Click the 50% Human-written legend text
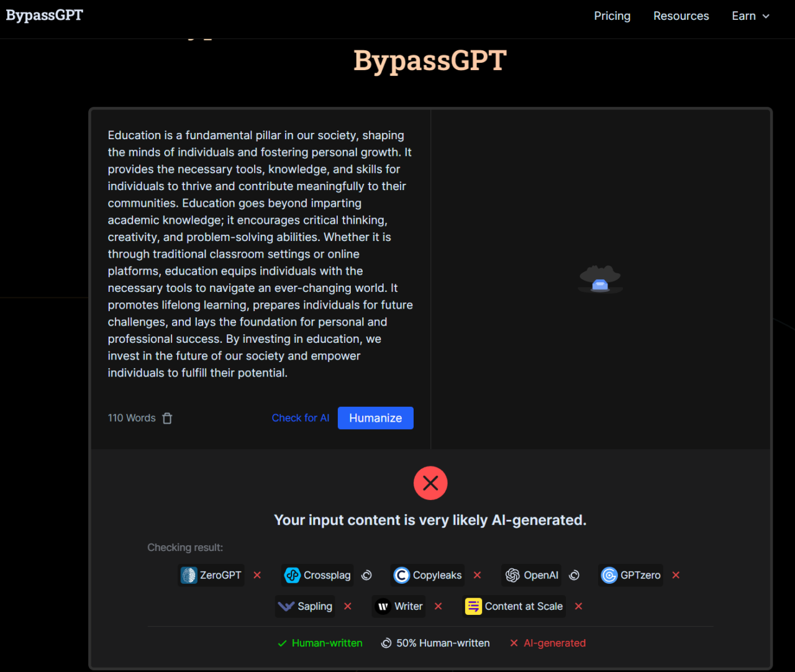This screenshot has width=795, height=672. [443, 643]
